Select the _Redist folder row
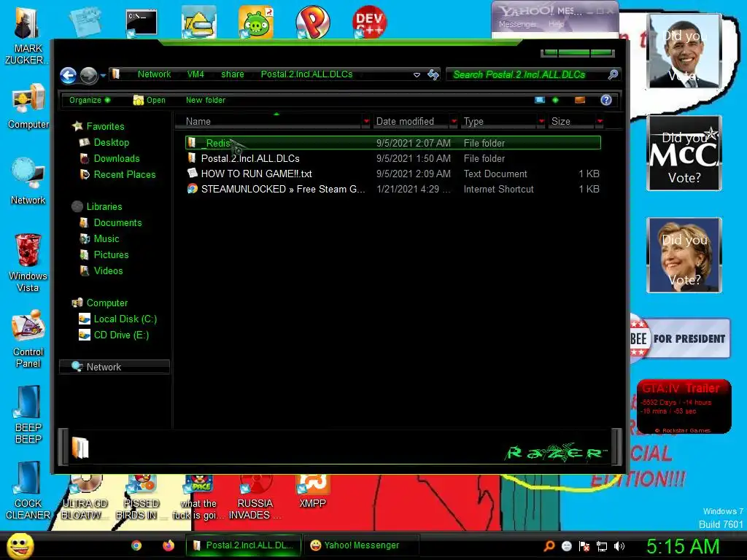 pos(393,143)
